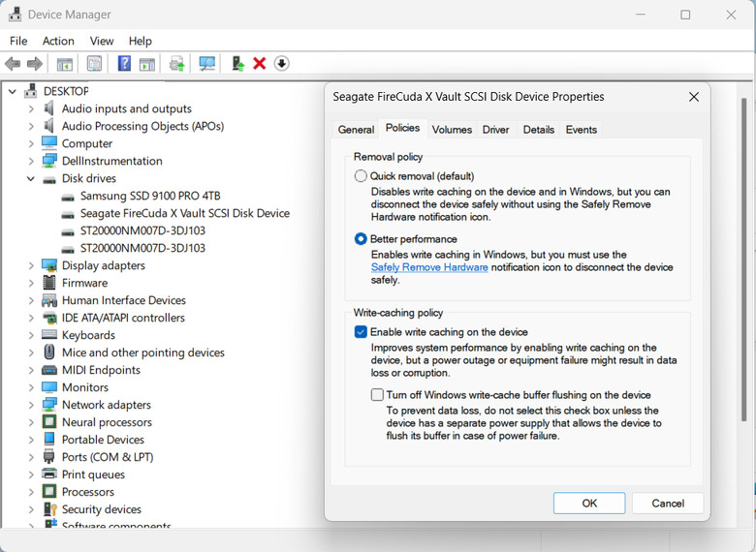This screenshot has height=552, width=756.
Task: Click the OK button
Action: pos(589,503)
